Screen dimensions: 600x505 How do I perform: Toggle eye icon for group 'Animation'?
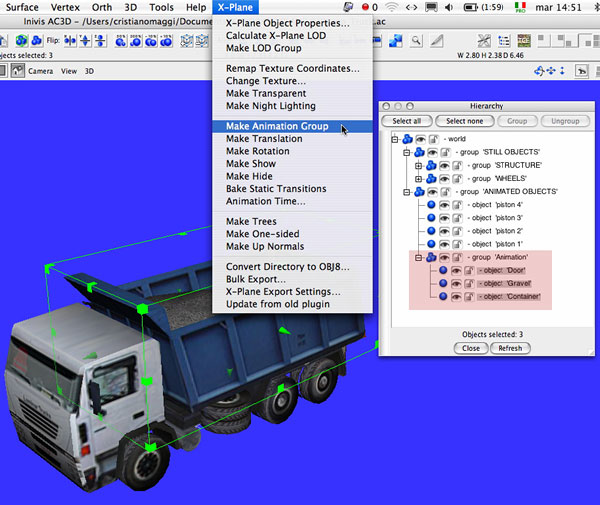[x=444, y=257]
